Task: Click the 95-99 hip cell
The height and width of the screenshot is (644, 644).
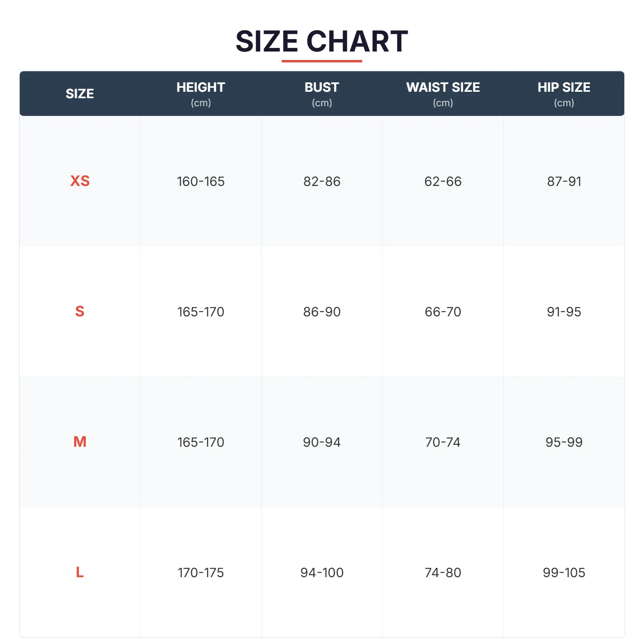Action: 564,442
